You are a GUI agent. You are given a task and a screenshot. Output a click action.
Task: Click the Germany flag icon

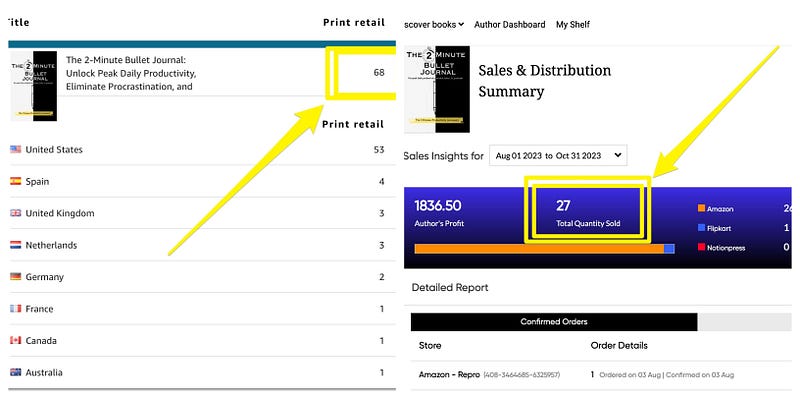point(16,276)
